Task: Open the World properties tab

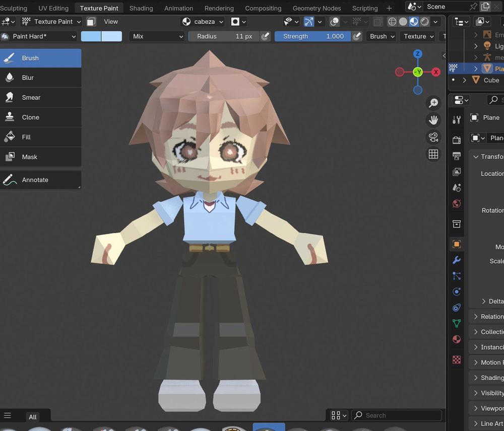Action: coord(457,203)
